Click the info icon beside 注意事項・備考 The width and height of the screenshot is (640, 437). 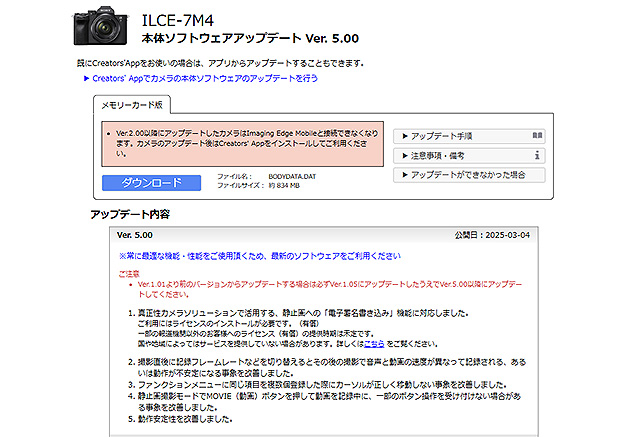[x=537, y=155]
